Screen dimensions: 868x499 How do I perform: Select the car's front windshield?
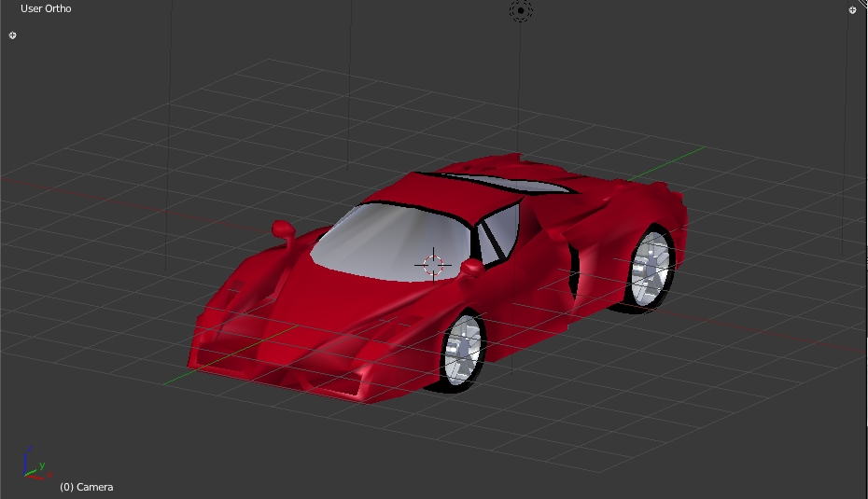(392, 242)
